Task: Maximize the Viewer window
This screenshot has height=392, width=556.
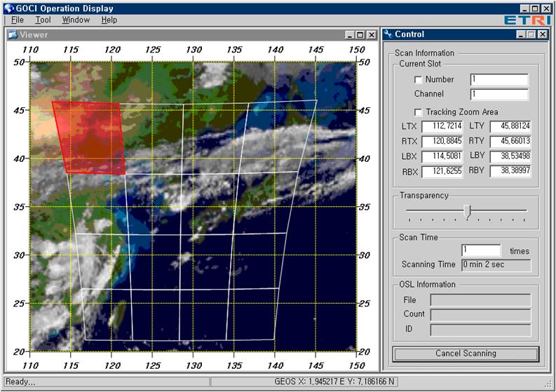Action: click(x=360, y=35)
